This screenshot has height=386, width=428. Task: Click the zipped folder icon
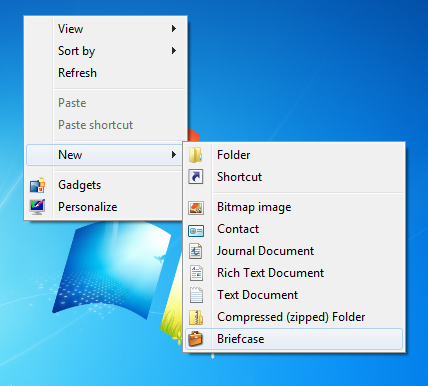click(196, 317)
